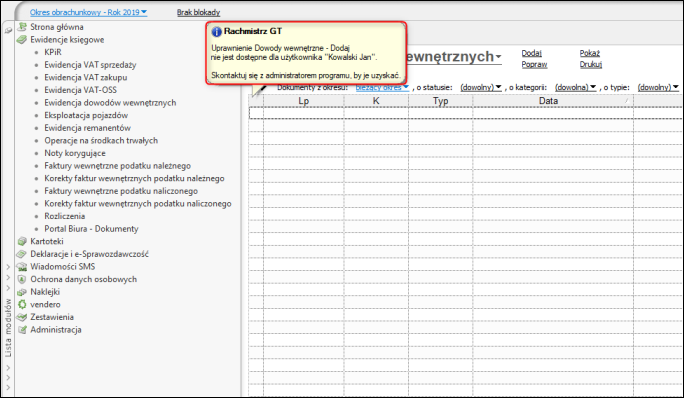Click the Brak blokady link

coord(198,12)
